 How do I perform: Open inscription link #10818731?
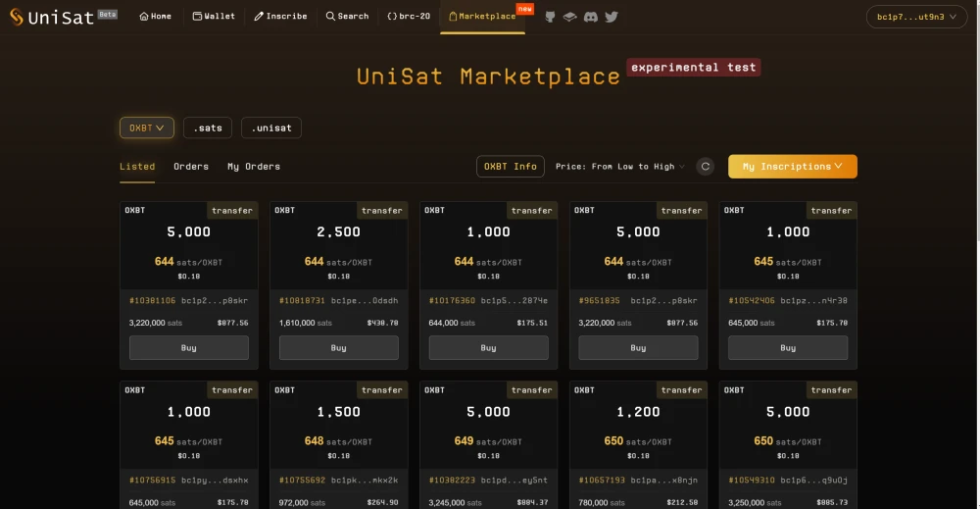(x=303, y=301)
